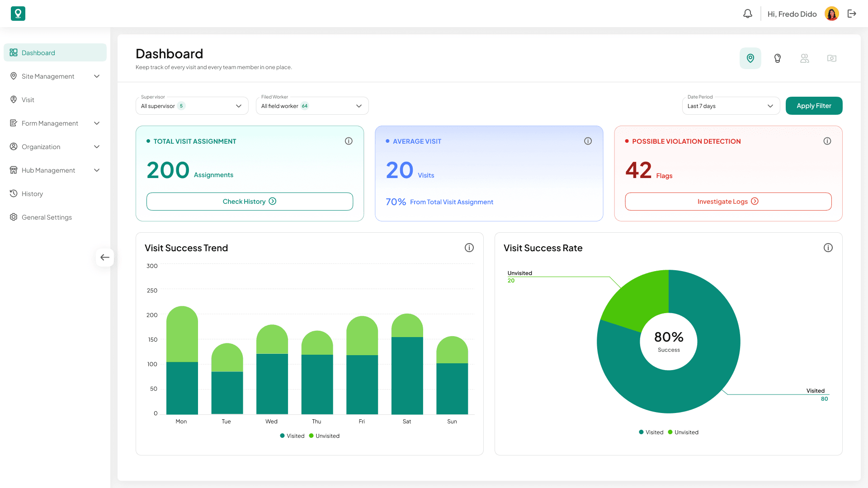The image size is (868, 488).
Task: Expand the Site Management submenu chevron
Action: coord(97,76)
